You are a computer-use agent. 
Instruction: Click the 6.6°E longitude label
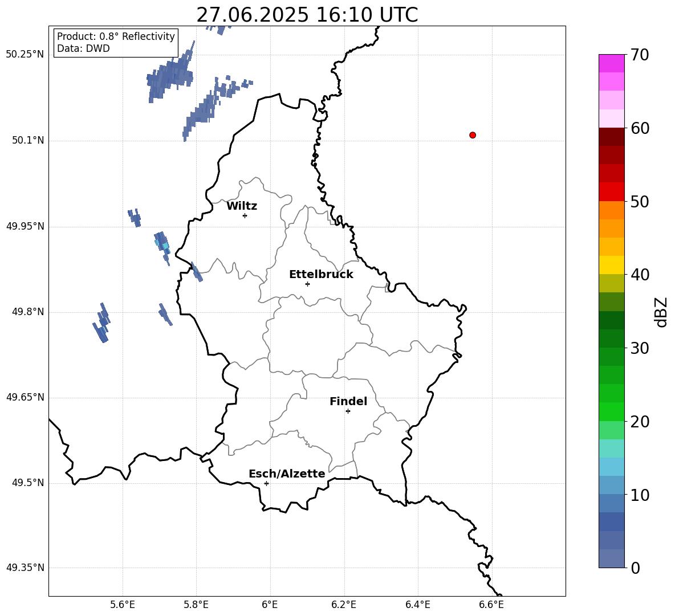(491, 605)
